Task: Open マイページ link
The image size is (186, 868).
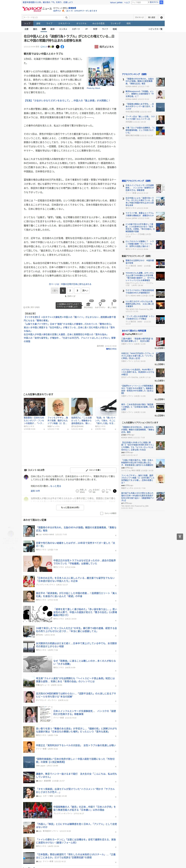Action: coord(139,18)
